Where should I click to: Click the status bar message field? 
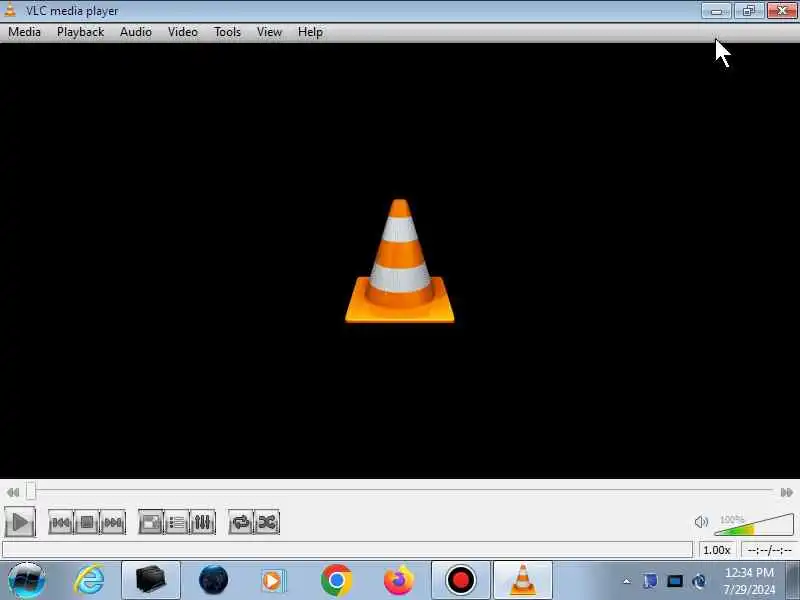pyautogui.click(x=347, y=549)
